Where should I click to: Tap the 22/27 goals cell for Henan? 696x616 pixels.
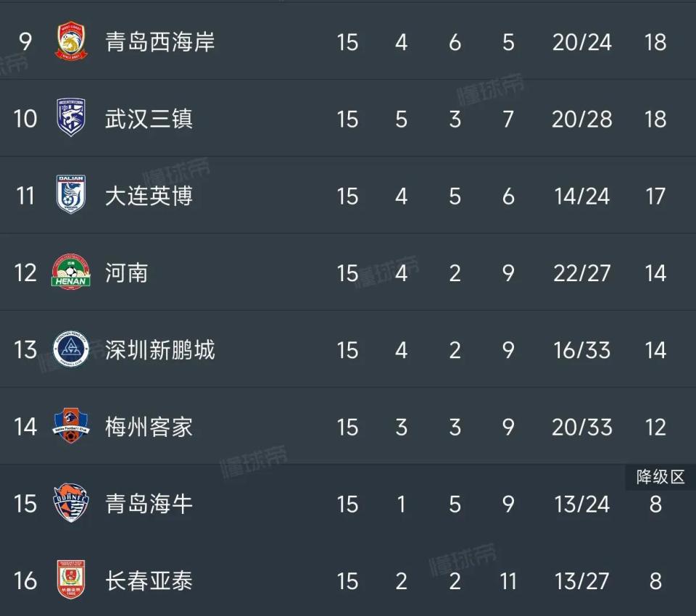[582, 273]
